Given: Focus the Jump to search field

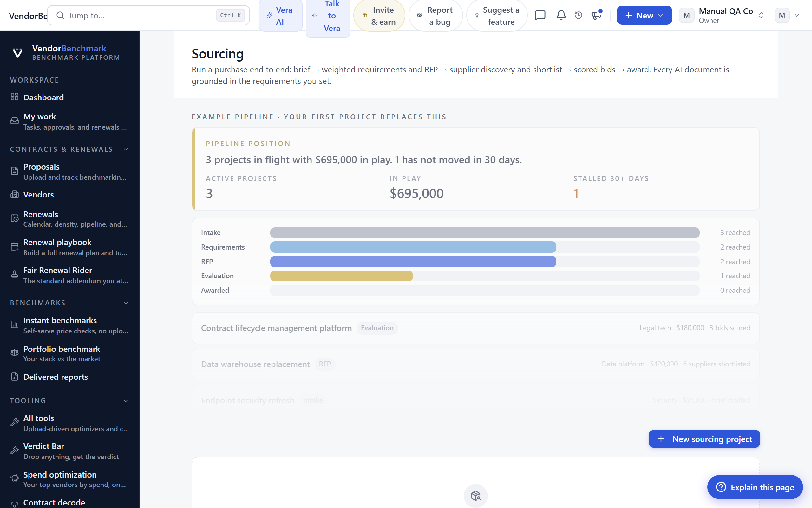Looking at the screenshot, I should tap(148, 16).
